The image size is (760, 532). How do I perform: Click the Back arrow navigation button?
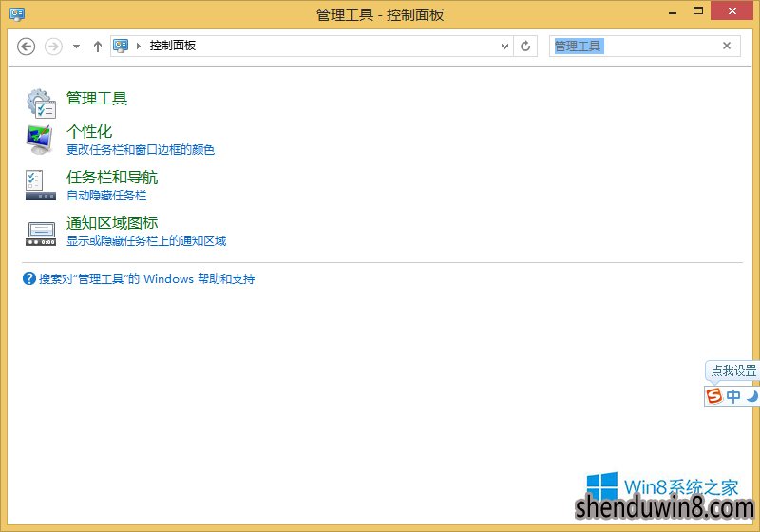pos(27,47)
